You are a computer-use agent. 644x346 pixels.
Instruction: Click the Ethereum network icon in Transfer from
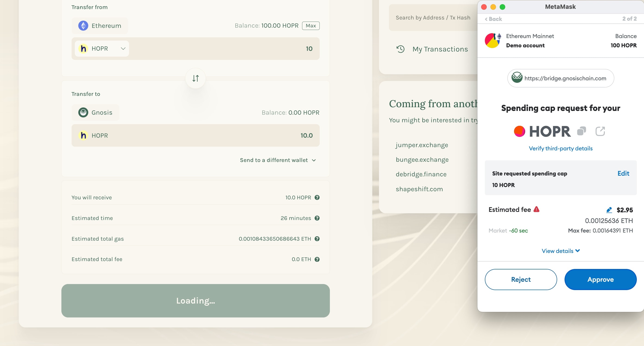83,26
